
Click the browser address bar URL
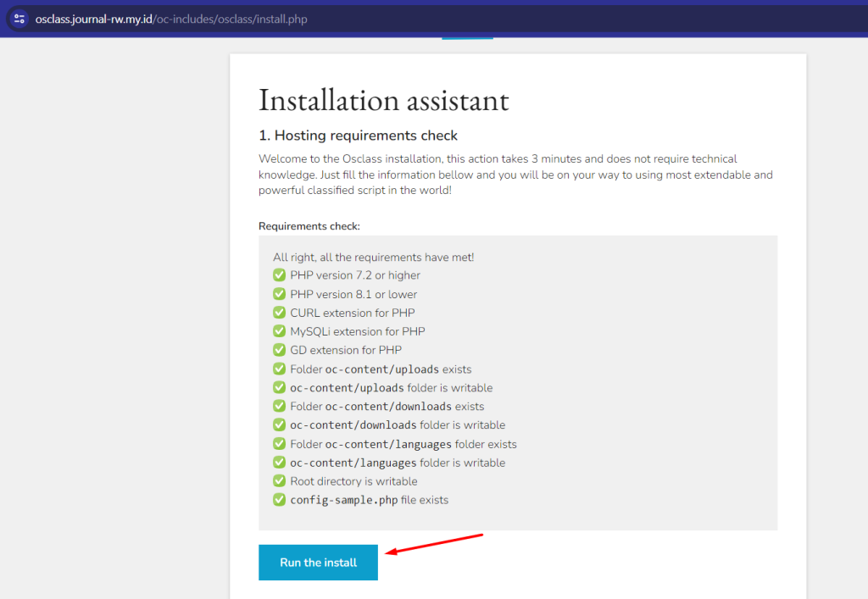[x=171, y=19]
